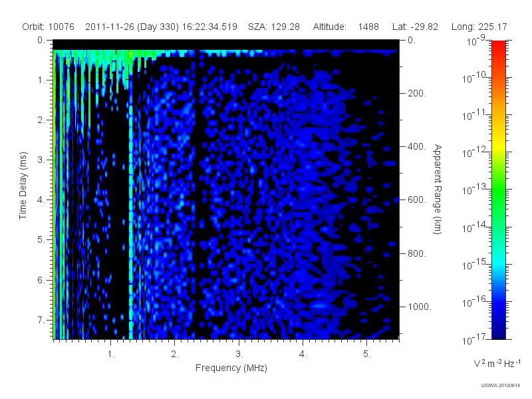
Task: Click the red top of the color bar
Action: [498, 46]
